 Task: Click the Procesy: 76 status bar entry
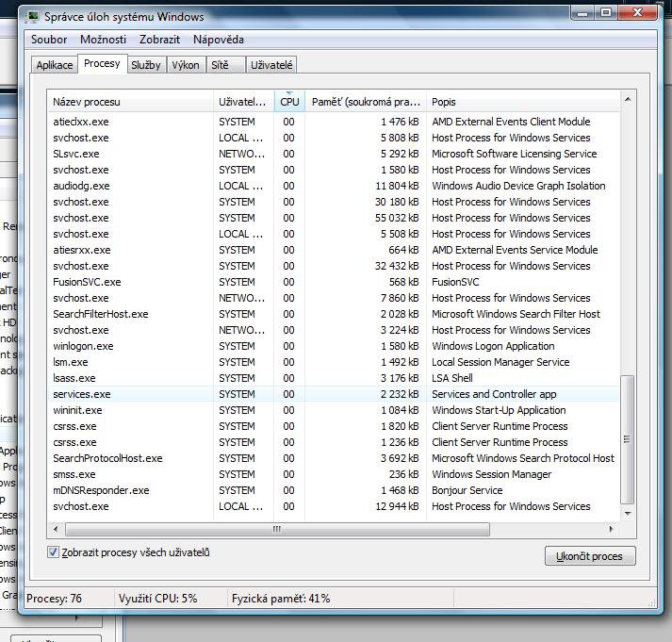(54, 599)
